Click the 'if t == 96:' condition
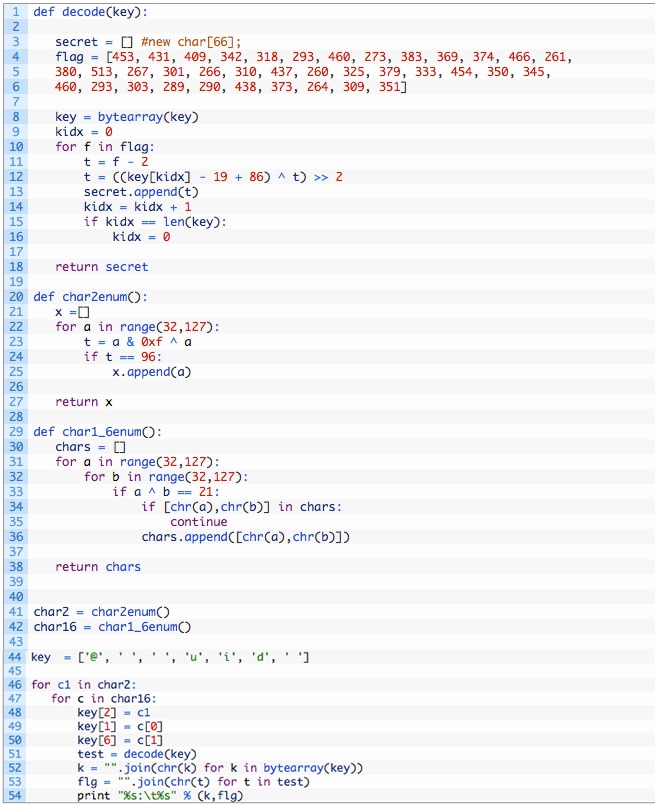This screenshot has width=655, height=805. click(123, 357)
